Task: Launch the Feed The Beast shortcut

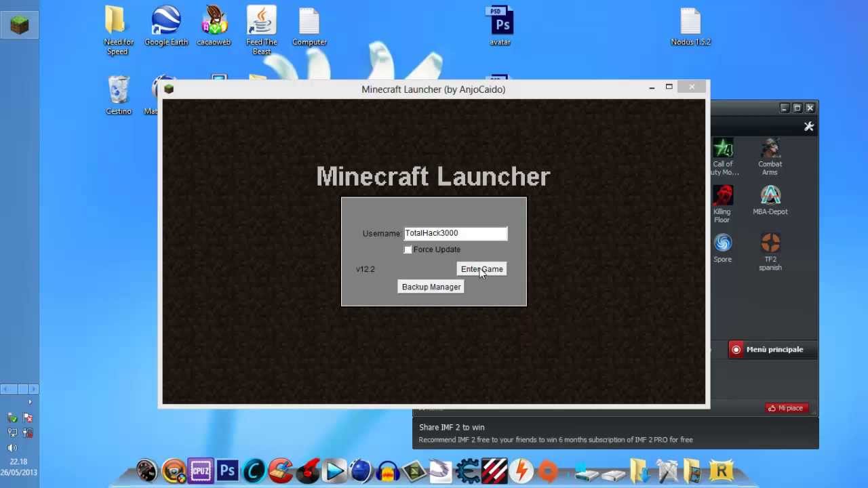Action: pos(262,30)
